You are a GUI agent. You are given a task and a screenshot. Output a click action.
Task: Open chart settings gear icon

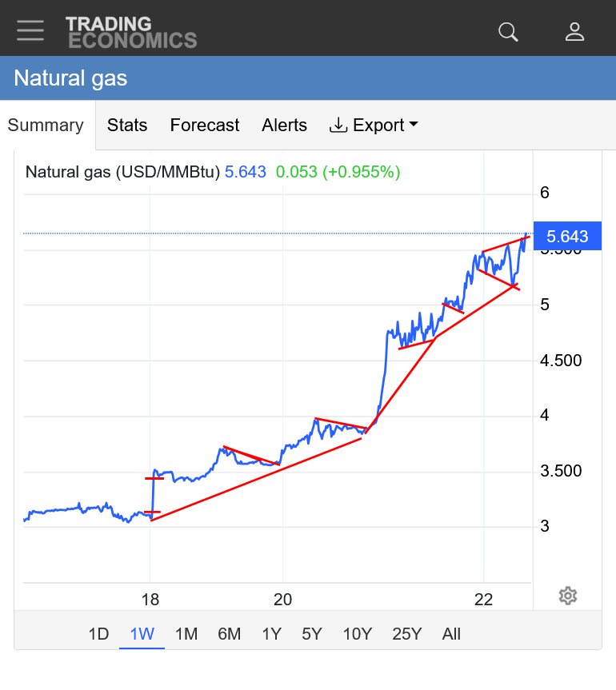click(568, 596)
